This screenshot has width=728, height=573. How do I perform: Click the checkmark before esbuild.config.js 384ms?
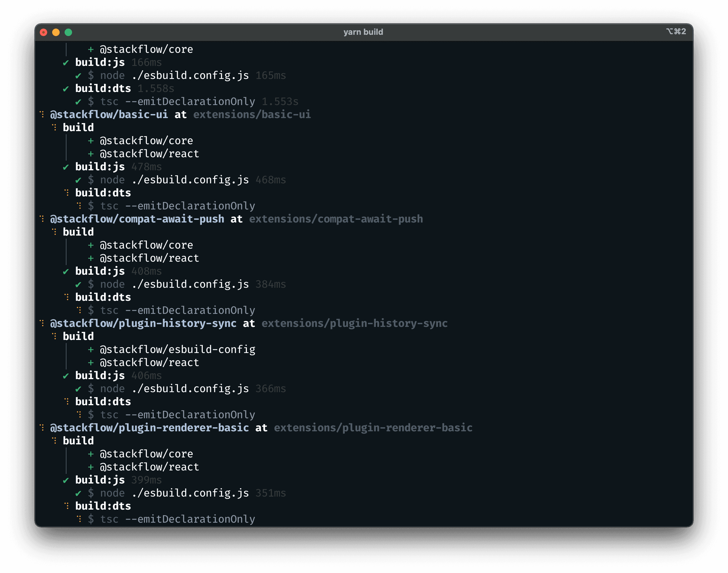[78, 285]
